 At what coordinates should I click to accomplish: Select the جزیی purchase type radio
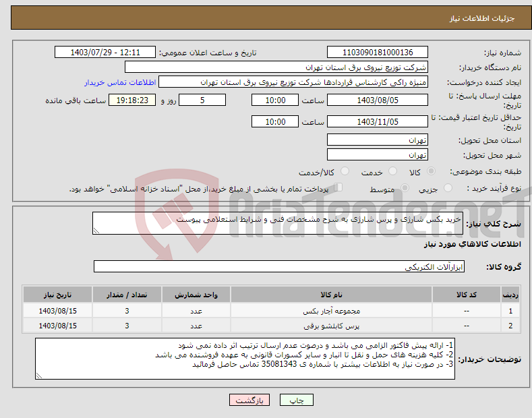pos(448,187)
